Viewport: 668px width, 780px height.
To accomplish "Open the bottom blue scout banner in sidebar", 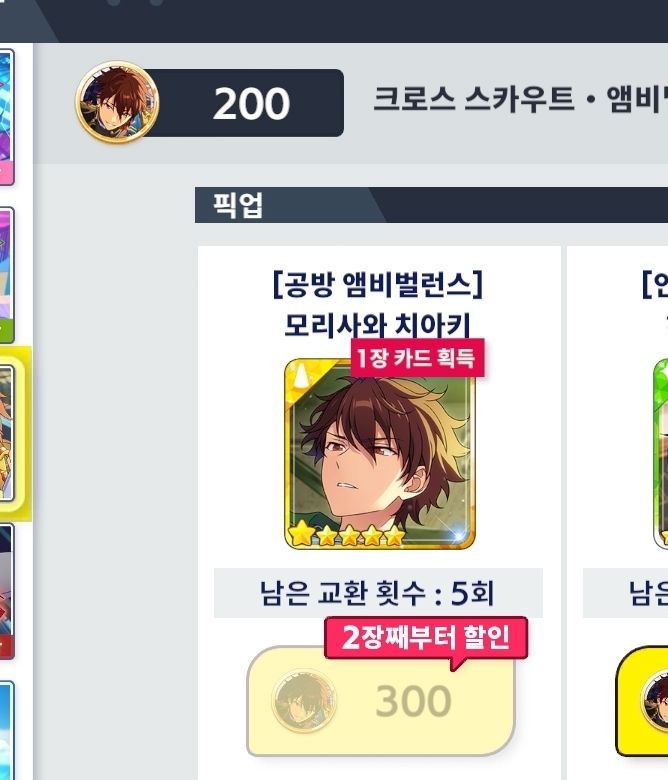I will [7, 730].
